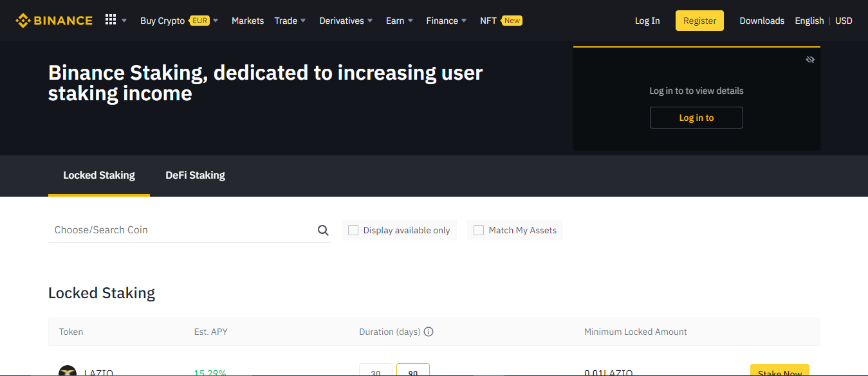This screenshot has height=376, width=868.
Task: Select the 90 days duration option
Action: tap(413, 370)
